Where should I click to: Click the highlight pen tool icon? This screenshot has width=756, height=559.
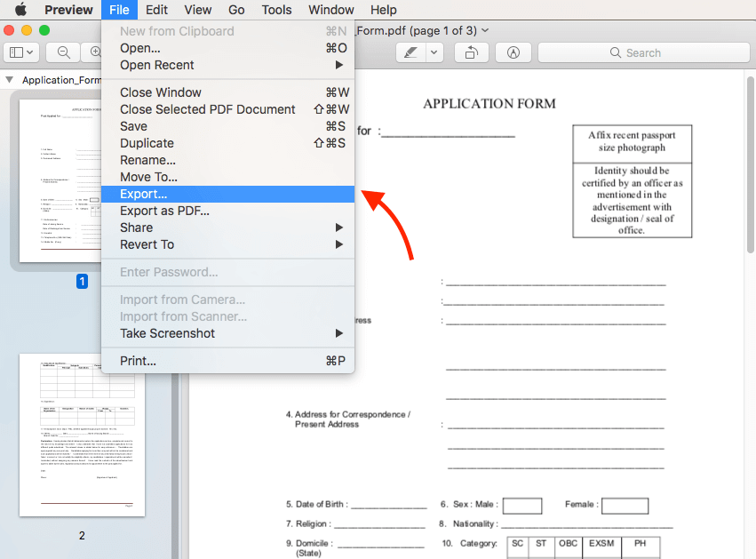410,52
